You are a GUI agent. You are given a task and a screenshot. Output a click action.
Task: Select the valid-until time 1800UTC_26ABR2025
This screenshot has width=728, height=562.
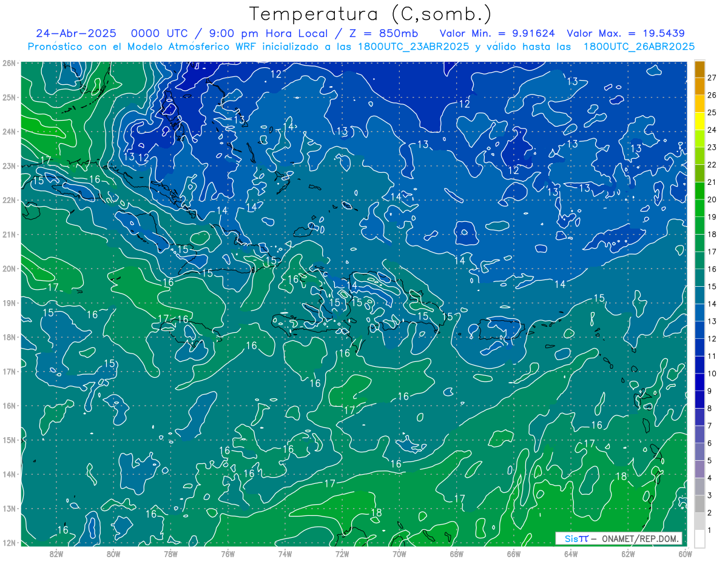tap(639, 47)
